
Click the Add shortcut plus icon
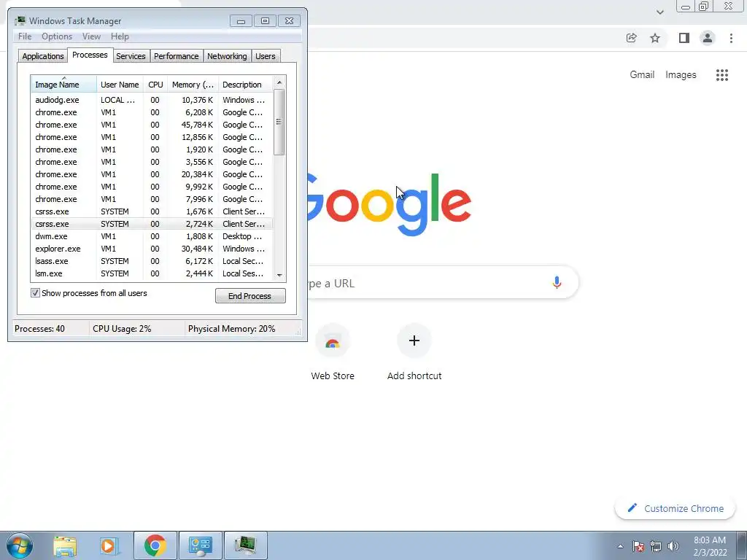click(x=414, y=341)
